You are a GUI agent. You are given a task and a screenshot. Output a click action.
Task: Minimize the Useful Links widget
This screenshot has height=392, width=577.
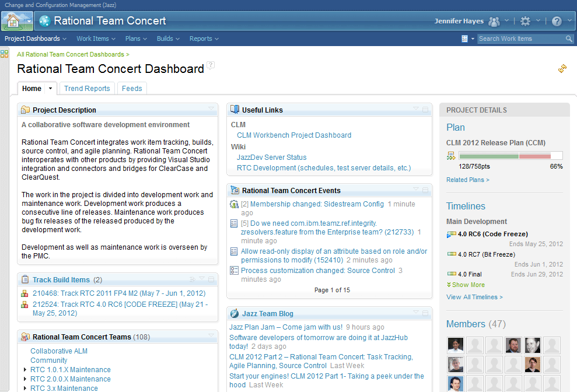(425, 109)
